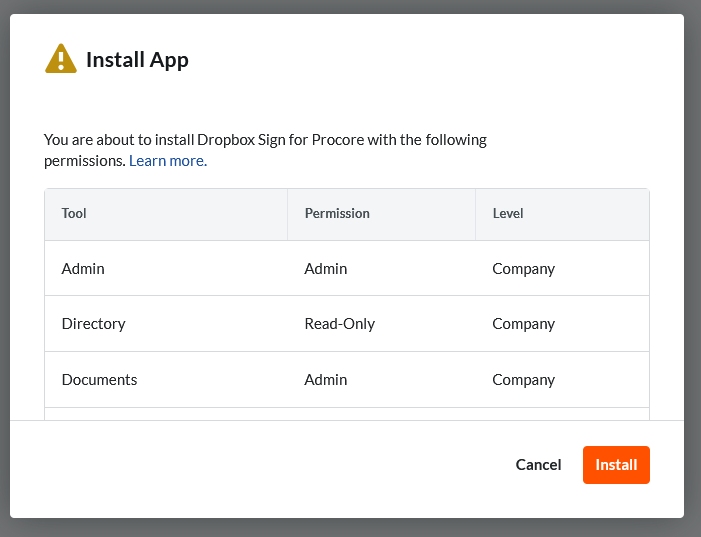Viewport: 701px width, 537px height.
Task: Click the Level column header
Action: (x=562, y=214)
